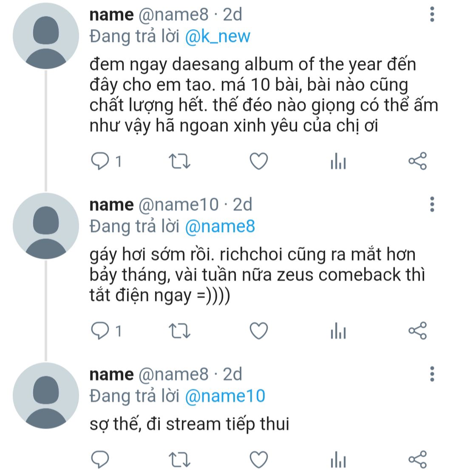459x476 pixels.
Task: Retweet the richchoi zeus comeback tweet
Action: (179, 331)
